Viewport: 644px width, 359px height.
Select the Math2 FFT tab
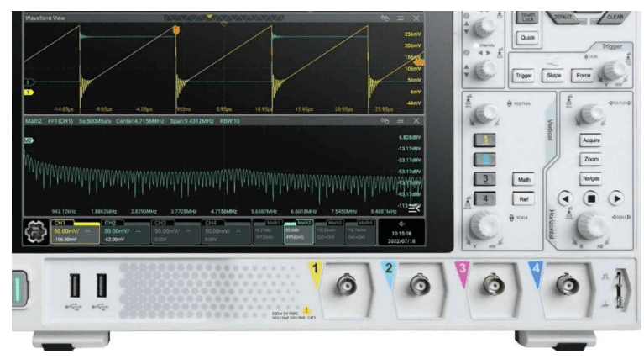(x=299, y=232)
